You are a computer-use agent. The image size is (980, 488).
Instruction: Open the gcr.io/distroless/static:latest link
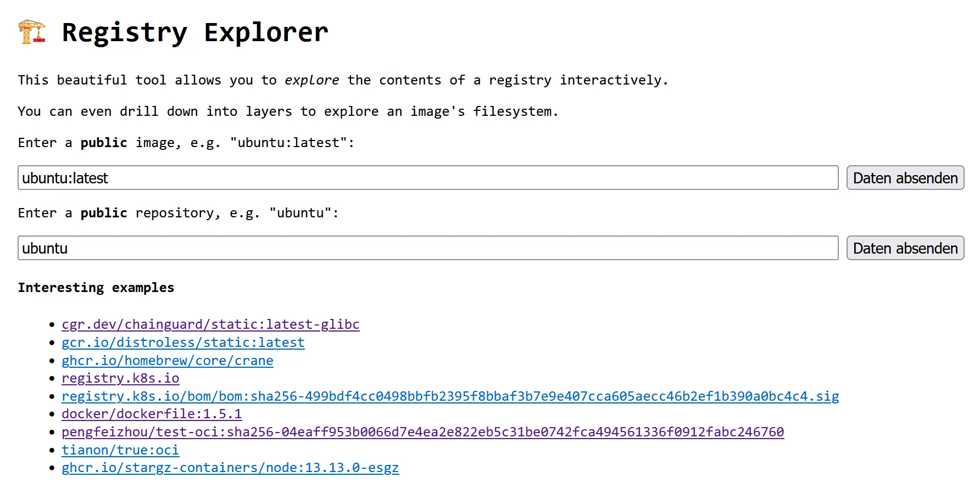pyautogui.click(x=183, y=343)
